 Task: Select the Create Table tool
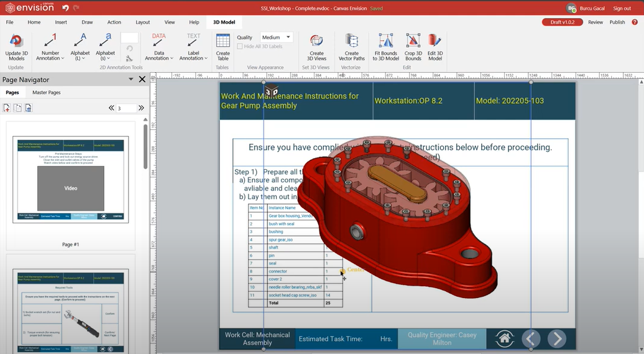[x=223, y=42]
